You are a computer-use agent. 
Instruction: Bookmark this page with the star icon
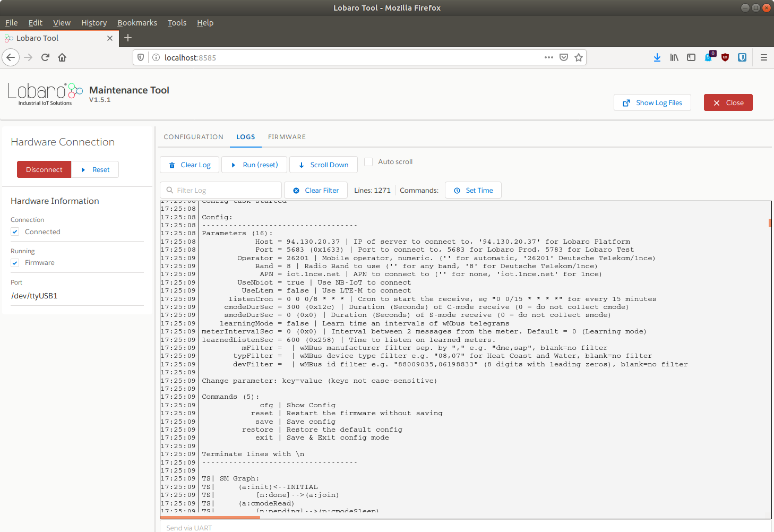click(x=579, y=57)
